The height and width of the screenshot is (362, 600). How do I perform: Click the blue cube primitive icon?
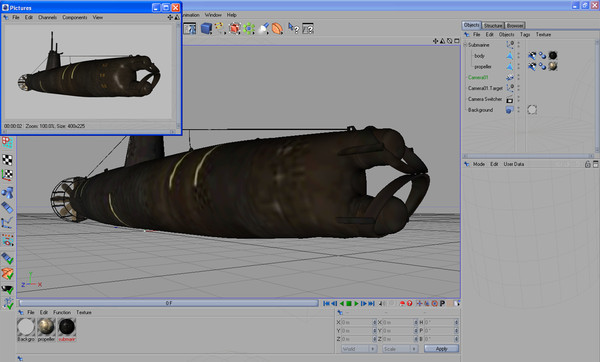(206, 28)
